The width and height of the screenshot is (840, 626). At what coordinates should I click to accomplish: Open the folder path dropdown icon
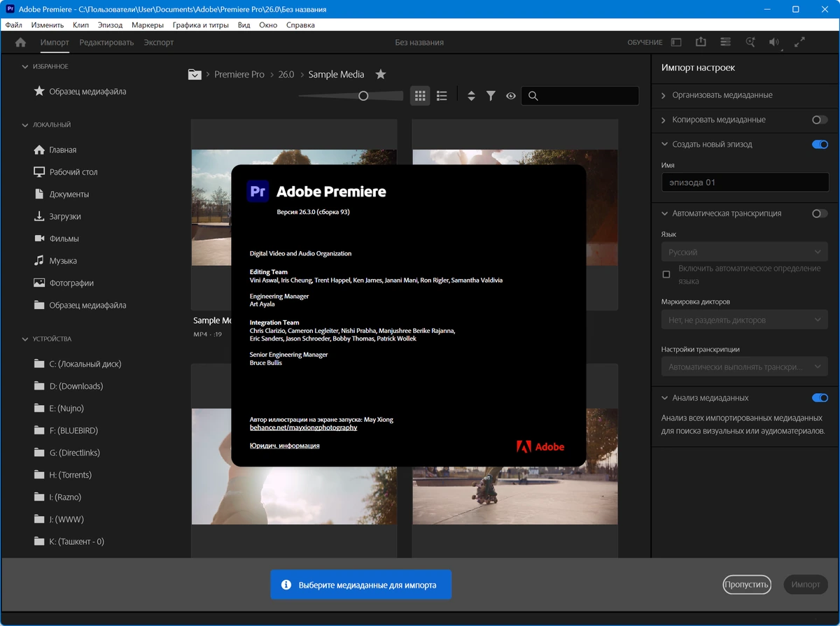(195, 74)
